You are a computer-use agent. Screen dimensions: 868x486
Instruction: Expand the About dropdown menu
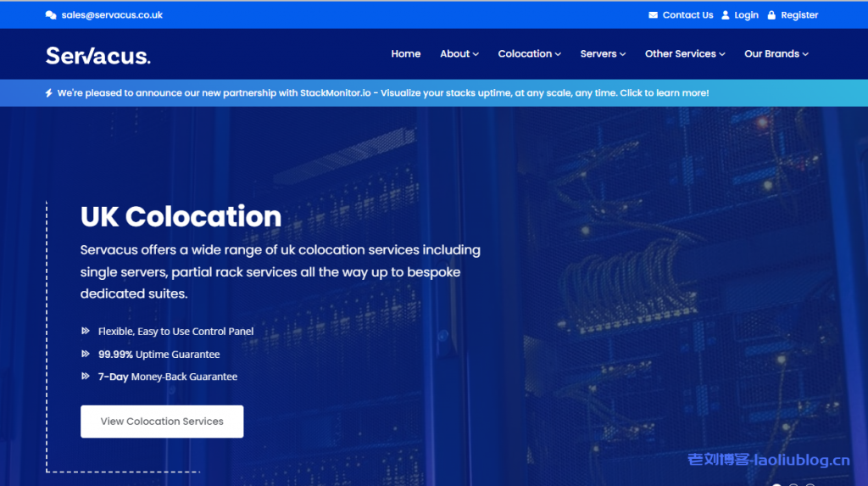pyautogui.click(x=459, y=53)
